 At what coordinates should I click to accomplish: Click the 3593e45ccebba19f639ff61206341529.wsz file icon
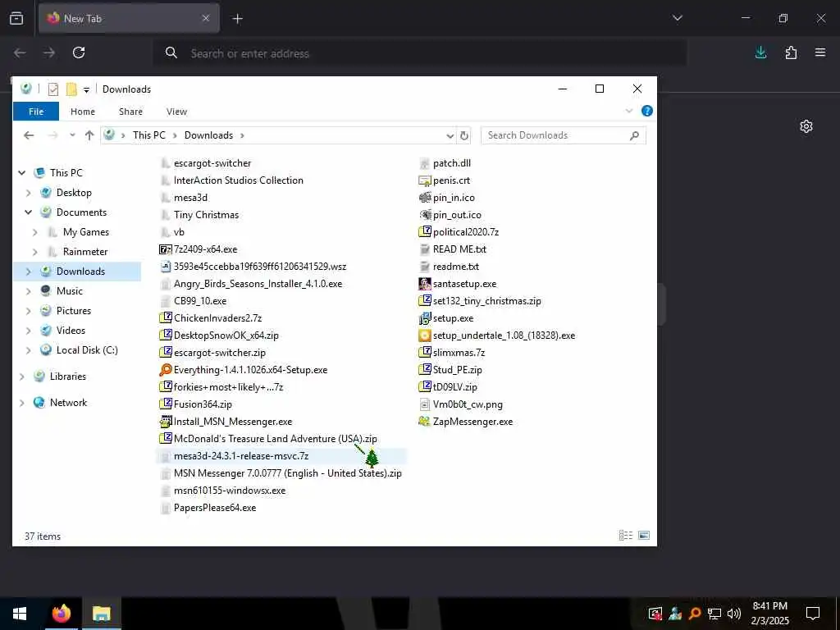(166, 267)
